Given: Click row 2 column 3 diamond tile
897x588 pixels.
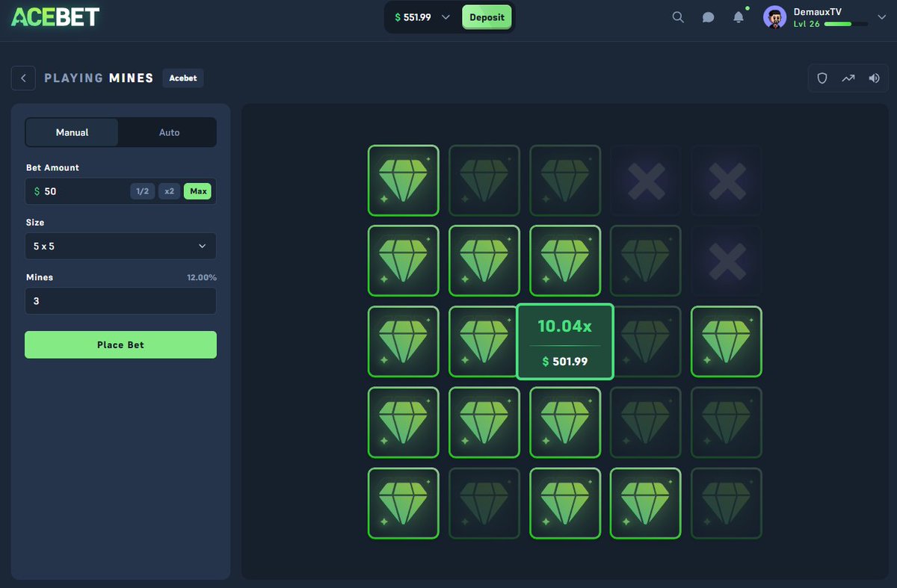Looking at the screenshot, I should [x=565, y=261].
